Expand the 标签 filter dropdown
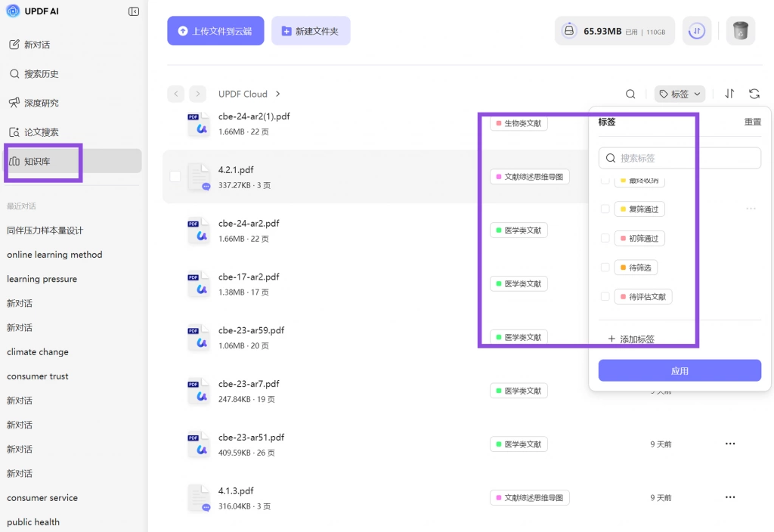This screenshot has height=532, width=774. click(x=680, y=94)
